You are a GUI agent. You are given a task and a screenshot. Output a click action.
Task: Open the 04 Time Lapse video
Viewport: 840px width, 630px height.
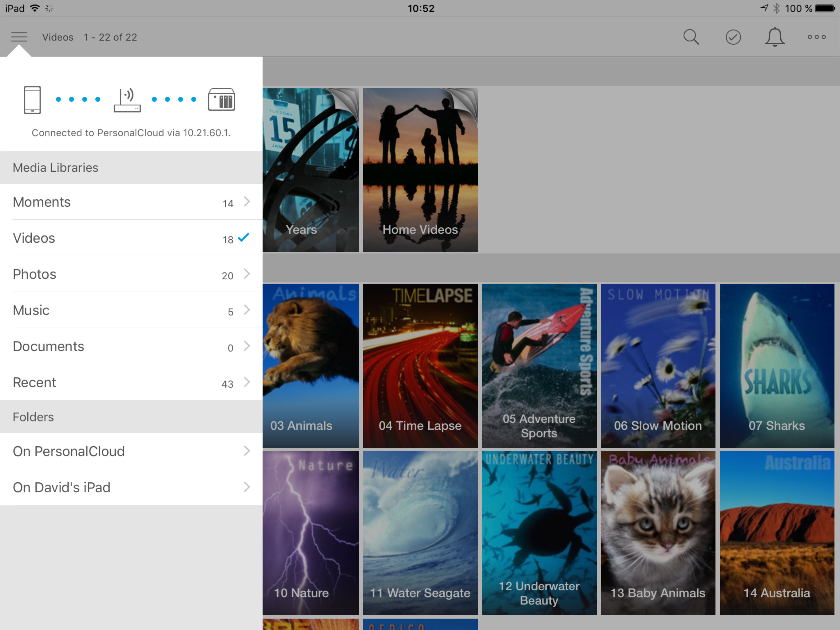[x=420, y=365]
